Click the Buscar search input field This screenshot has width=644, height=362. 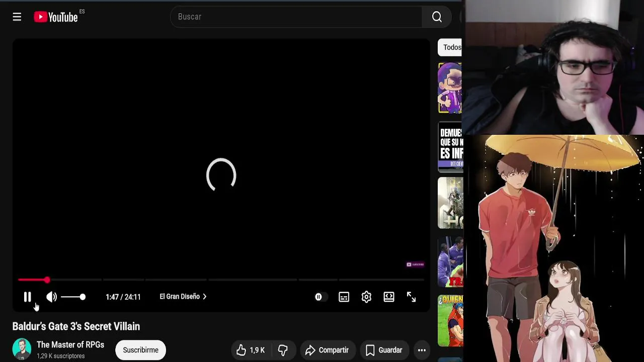point(296,17)
